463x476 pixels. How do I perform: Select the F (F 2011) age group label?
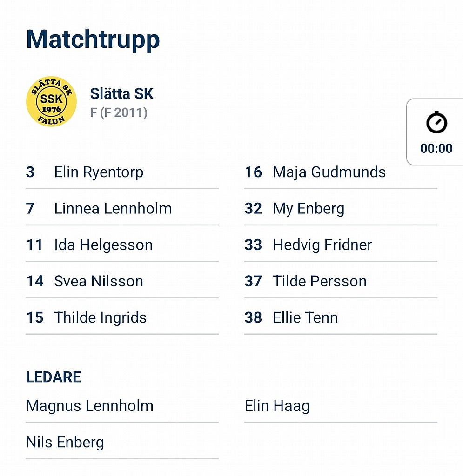(x=119, y=112)
